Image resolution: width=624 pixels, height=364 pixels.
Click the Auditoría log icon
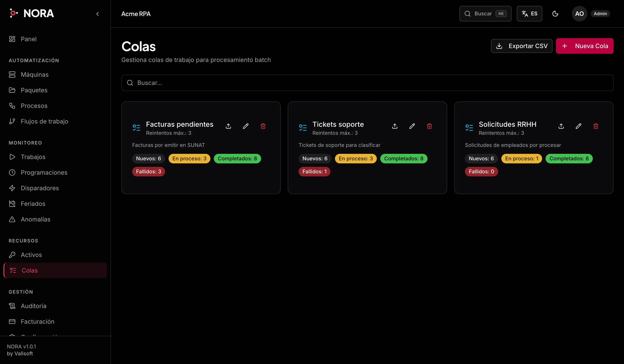tap(12, 306)
